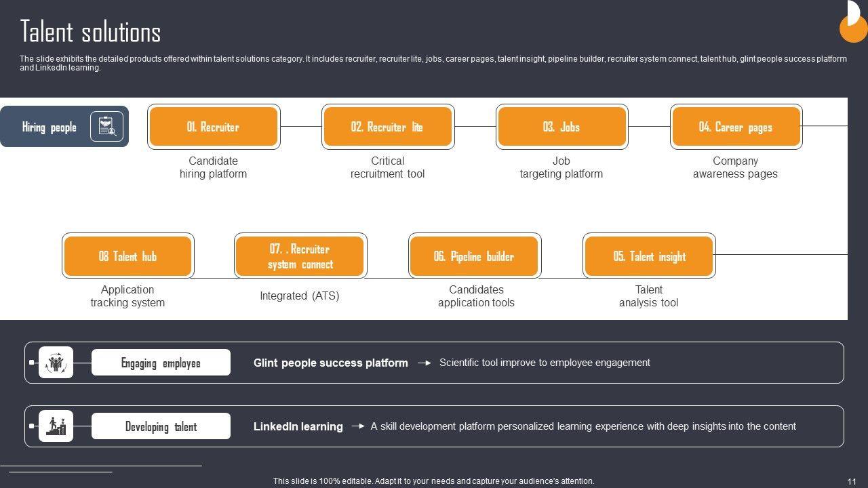This screenshot has width=868, height=488.
Task: Click the 03. Jobs orange box
Action: click(561, 127)
